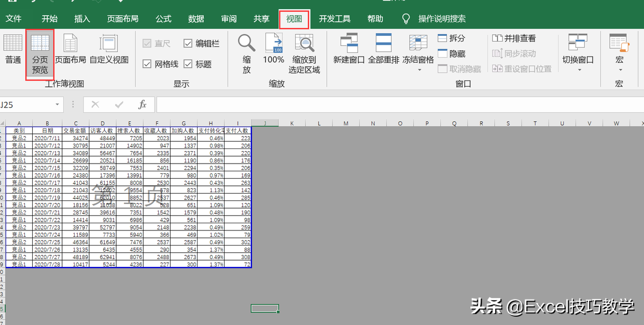Click the Zoom (缩放) magnifier icon

coord(247,44)
